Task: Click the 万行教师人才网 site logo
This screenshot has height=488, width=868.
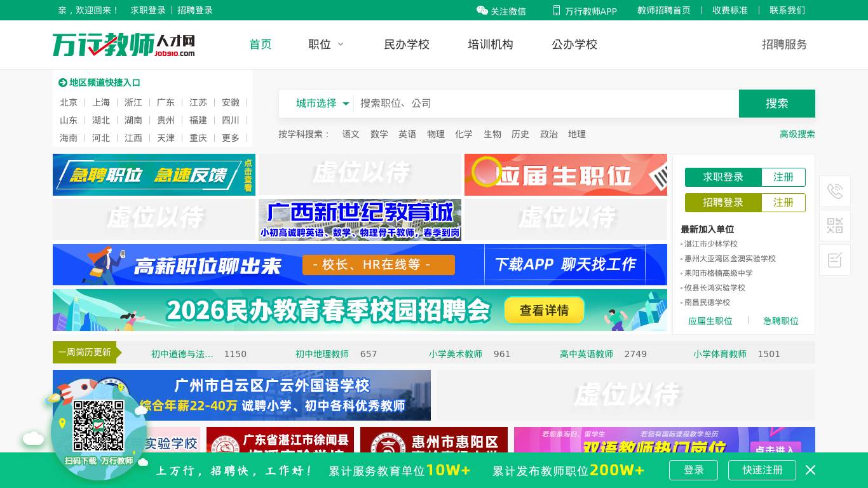Action: 123,44
